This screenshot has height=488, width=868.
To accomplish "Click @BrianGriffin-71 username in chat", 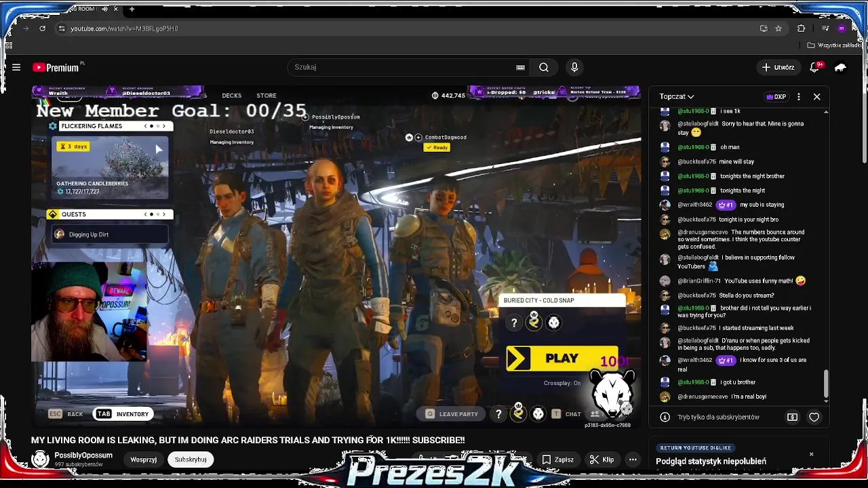I will coord(698,281).
